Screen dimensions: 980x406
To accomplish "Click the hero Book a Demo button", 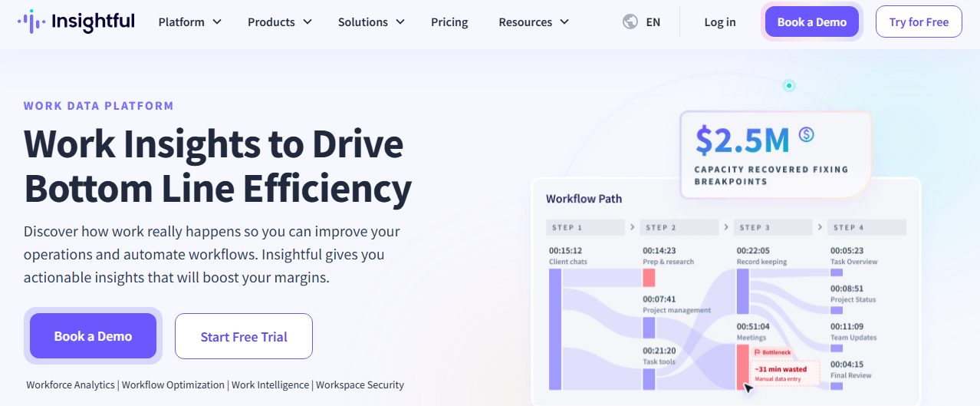I will point(93,336).
